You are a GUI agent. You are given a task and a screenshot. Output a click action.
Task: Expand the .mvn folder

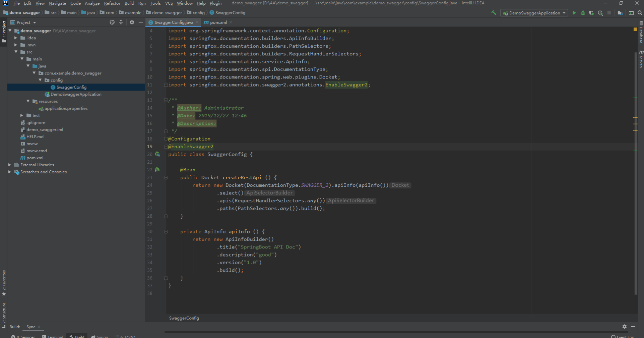pyautogui.click(x=16, y=45)
